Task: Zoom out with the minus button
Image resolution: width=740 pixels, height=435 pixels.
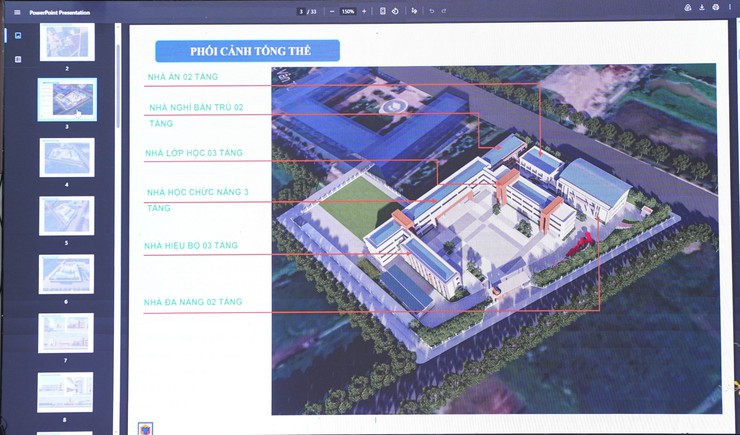Action: pos(332,11)
